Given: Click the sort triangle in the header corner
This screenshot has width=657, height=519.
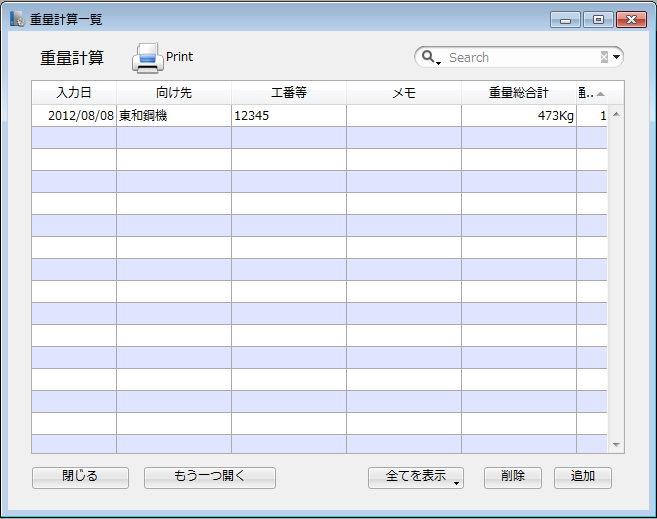Looking at the screenshot, I should tap(601, 94).
